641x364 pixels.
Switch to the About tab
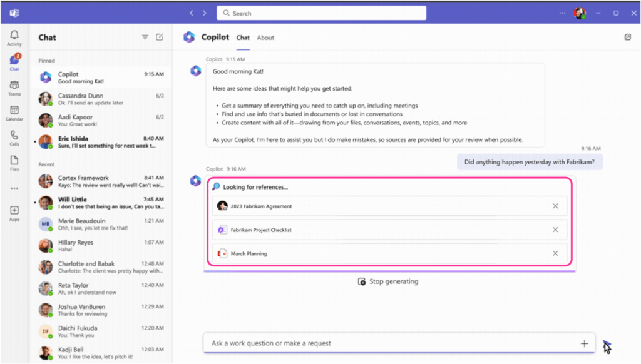[265, 38]
